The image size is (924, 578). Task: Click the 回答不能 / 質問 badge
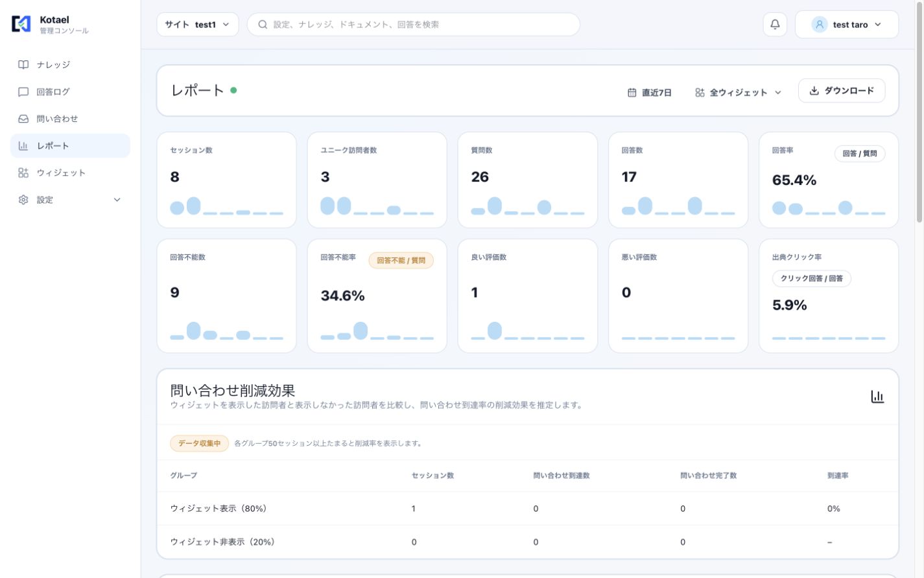coord(401,261)
